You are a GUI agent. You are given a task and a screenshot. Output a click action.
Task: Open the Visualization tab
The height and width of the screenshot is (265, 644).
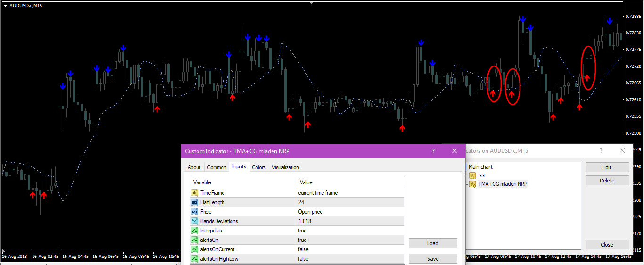tap(286, 167)
